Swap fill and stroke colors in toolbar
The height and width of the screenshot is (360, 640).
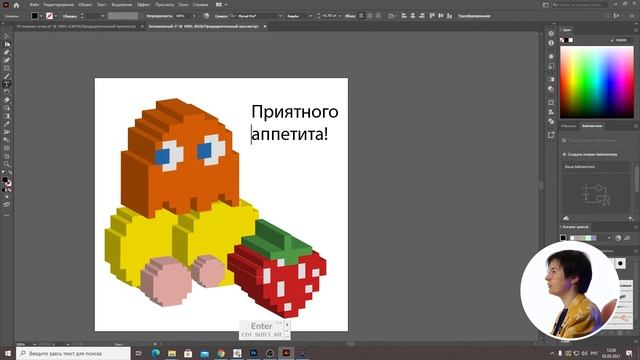point(10,172)
